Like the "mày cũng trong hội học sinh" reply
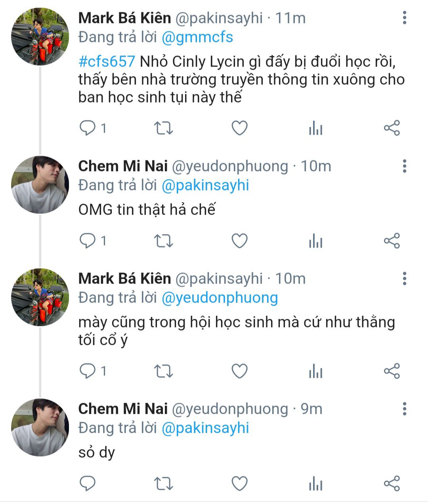 (239, 371)
